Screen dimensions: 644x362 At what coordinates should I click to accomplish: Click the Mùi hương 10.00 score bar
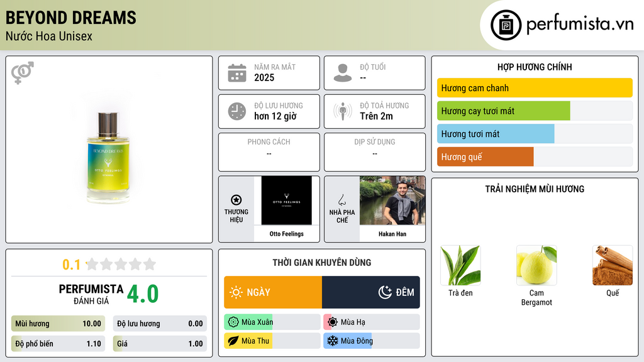[x=58, y=324]
